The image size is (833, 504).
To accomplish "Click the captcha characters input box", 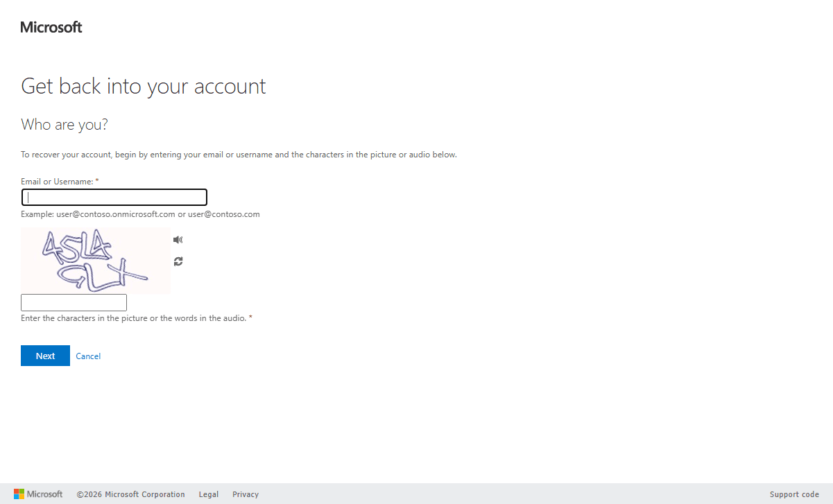I will point(74,302).
